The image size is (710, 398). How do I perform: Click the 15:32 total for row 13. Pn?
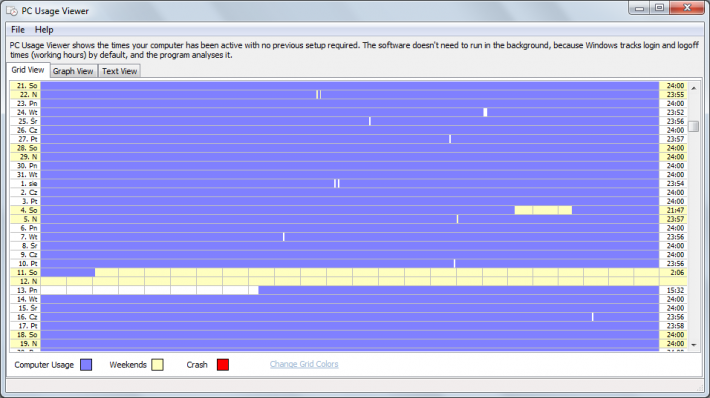[673, 290]
